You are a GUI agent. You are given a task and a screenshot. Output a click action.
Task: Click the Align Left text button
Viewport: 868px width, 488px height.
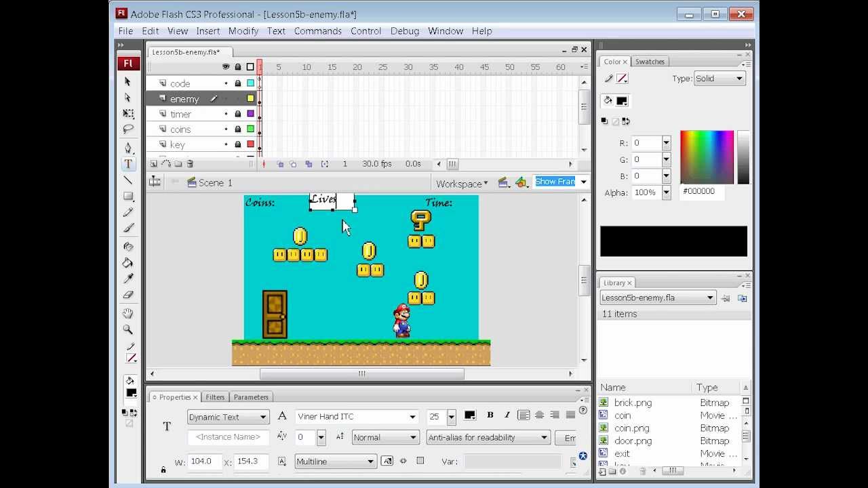click(x=524, y=415)
